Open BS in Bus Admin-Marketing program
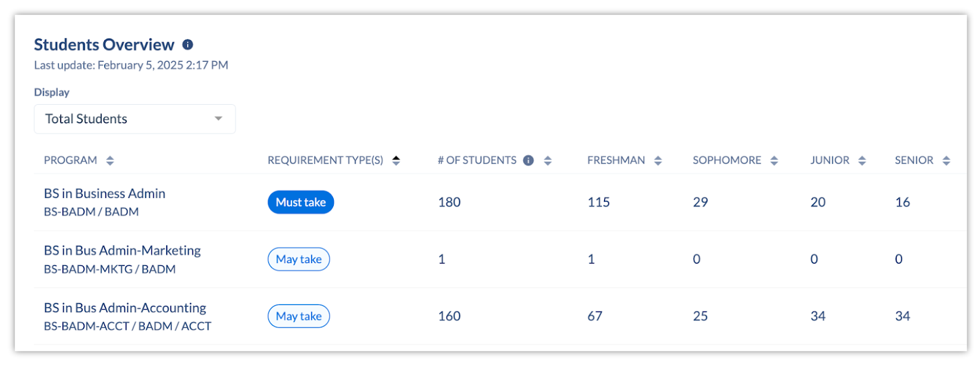This screenshot has width=980, height=366. pyautogui.click(x=123, y=251)
